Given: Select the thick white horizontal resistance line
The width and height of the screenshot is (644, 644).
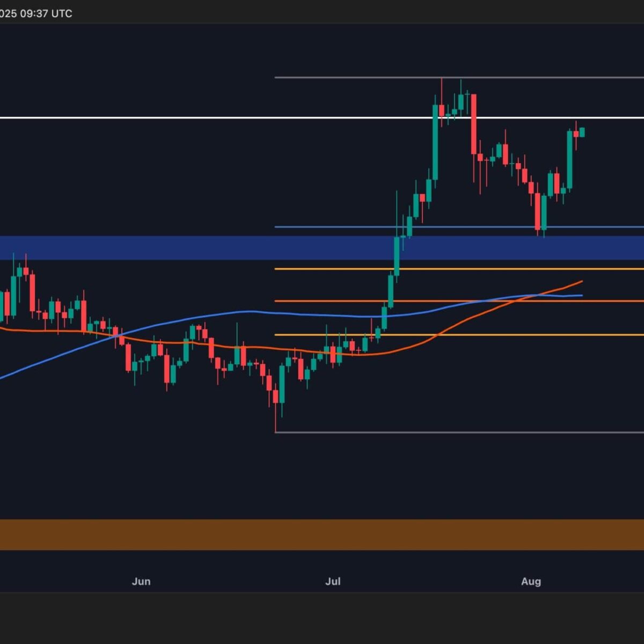Looking at the screenshot, I should [322, 118].
